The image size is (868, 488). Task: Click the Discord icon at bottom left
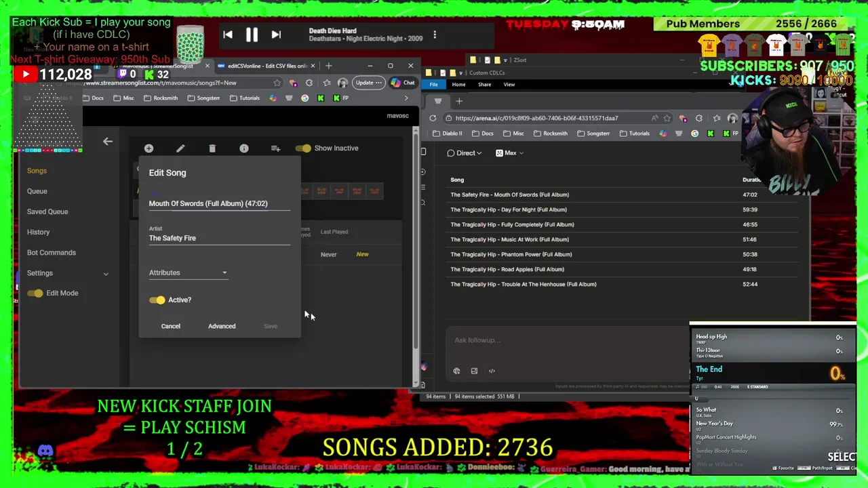pos(45,451)
